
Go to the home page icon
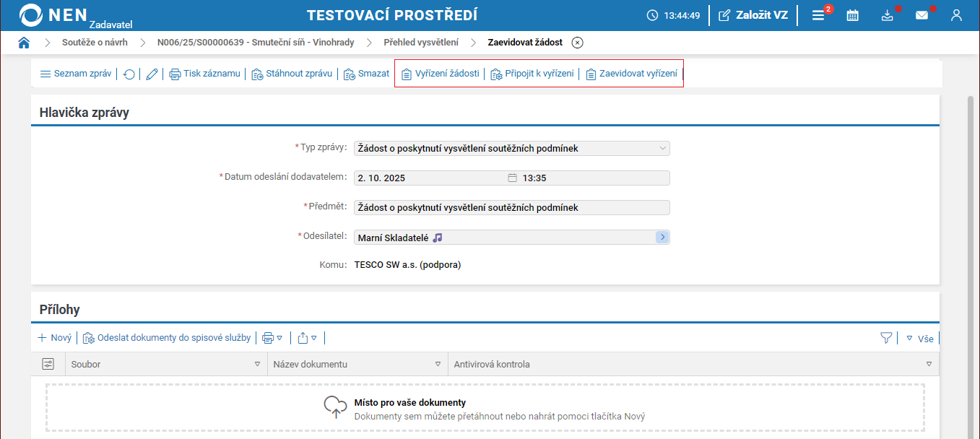click(24, 43)
